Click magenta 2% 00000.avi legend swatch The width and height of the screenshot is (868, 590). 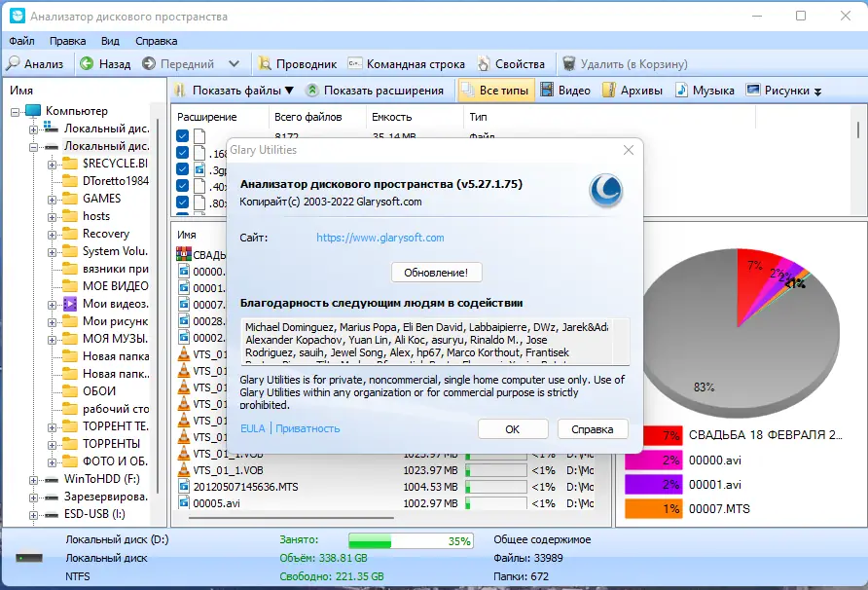pyautogui.click(x=654, y=460)
